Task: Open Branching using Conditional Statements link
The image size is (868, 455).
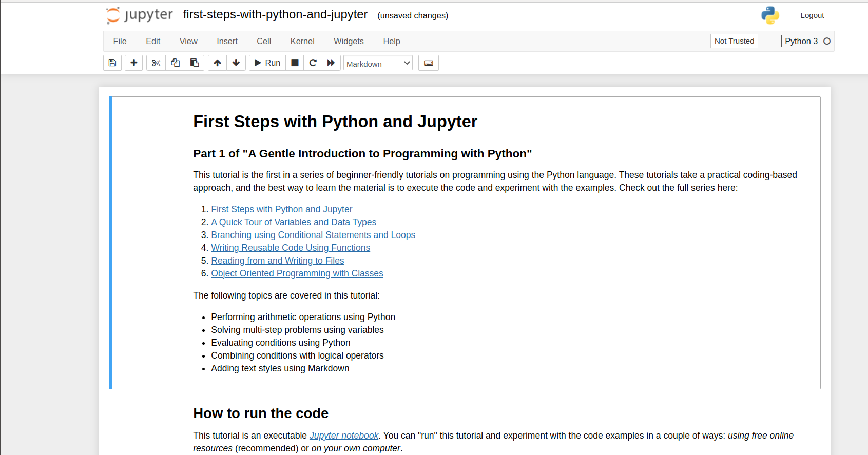Action: (x=313, y=235)
